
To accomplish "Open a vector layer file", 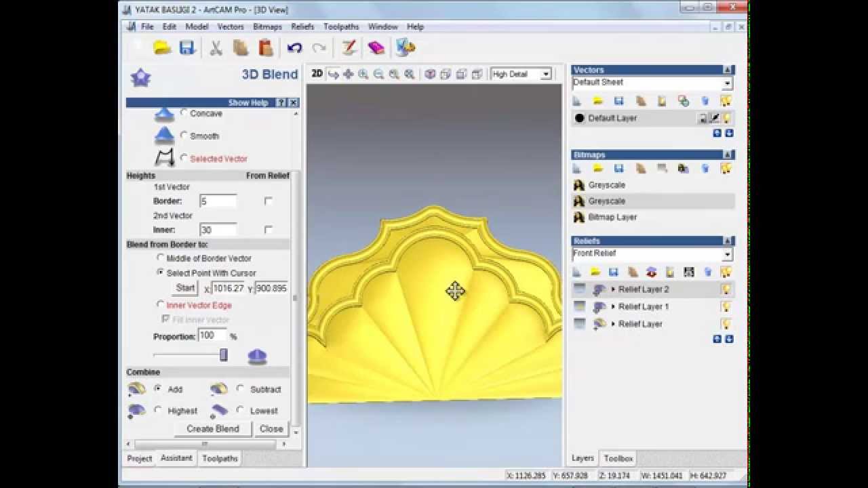I will (598, 101).
